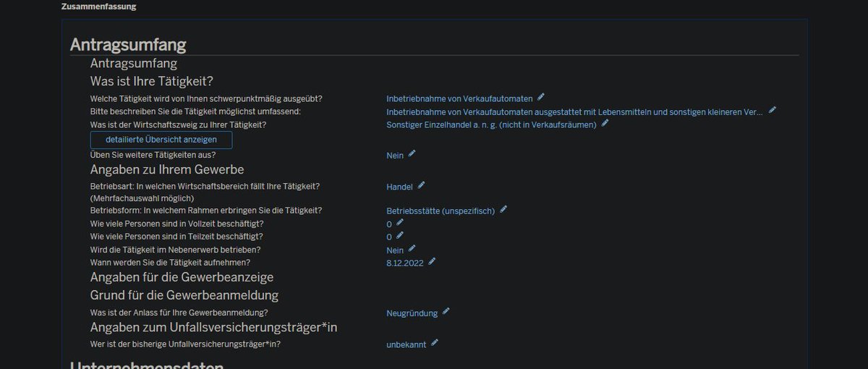Click label Wie viele Personen in Vollzeit
868x369 pixels.
coord(176,224)
